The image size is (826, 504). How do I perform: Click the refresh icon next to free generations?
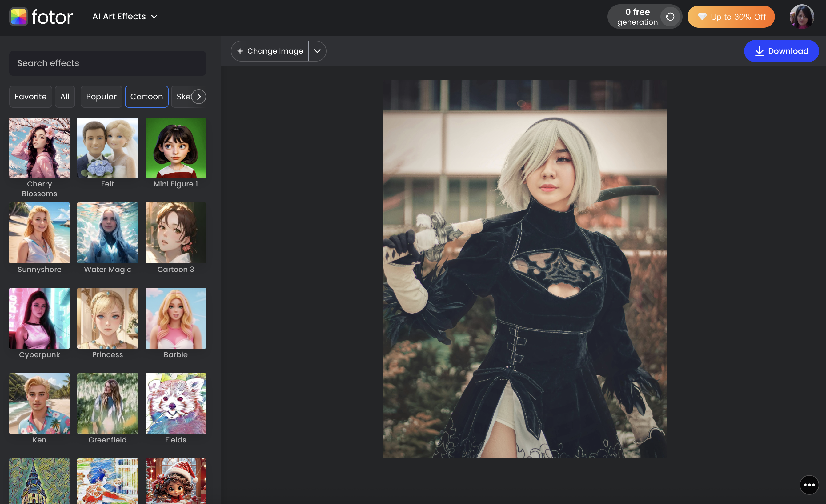pos(669,16)
